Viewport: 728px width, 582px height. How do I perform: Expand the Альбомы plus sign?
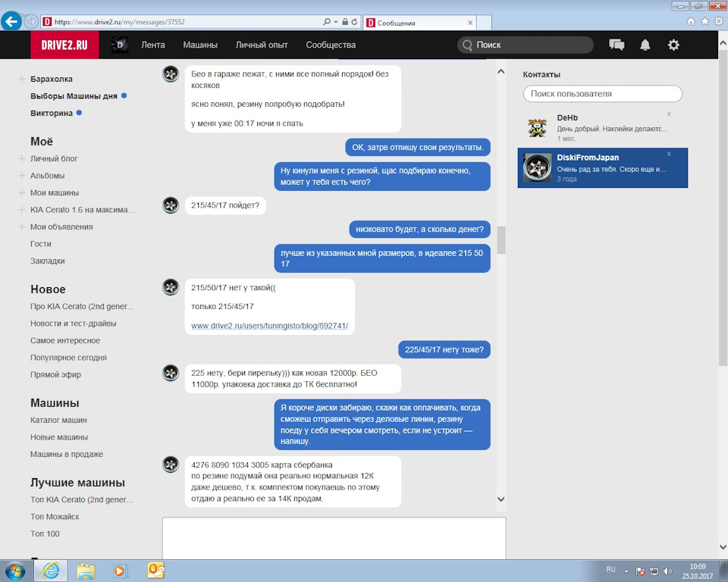(x=21, y=176)
